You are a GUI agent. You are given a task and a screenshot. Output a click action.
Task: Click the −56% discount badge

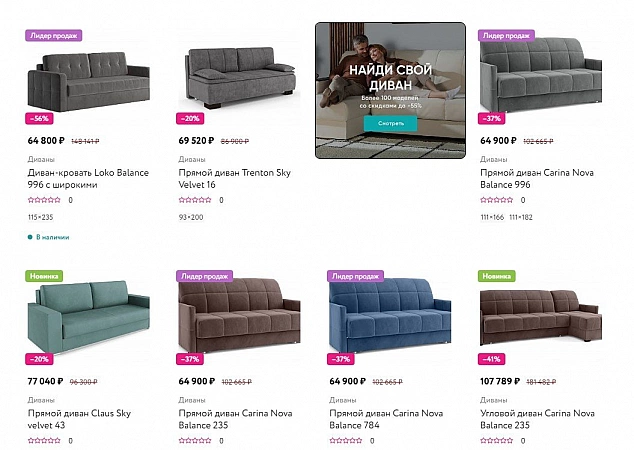tap(40, 118)
